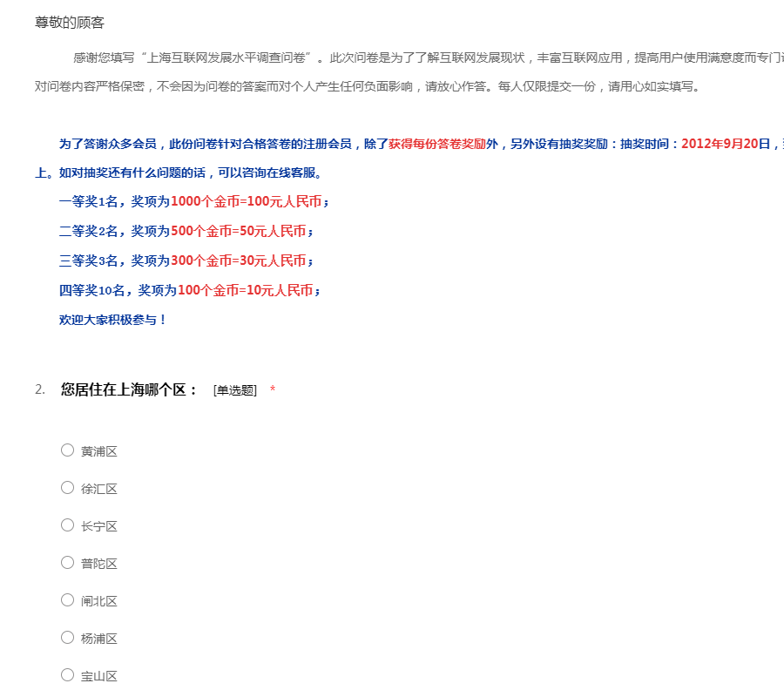The width and height of the screenshot is (784, 697).
Task: Click the intro paragraph starting with 感谢您填写
Action: coord(418,58)
